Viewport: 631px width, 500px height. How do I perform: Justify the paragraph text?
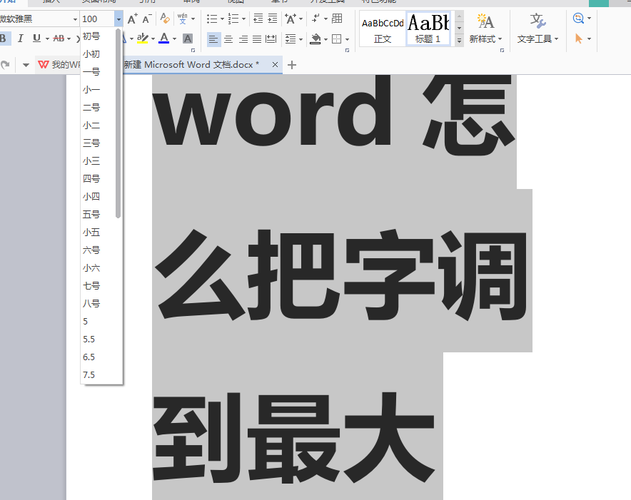(x=257, y=39)
